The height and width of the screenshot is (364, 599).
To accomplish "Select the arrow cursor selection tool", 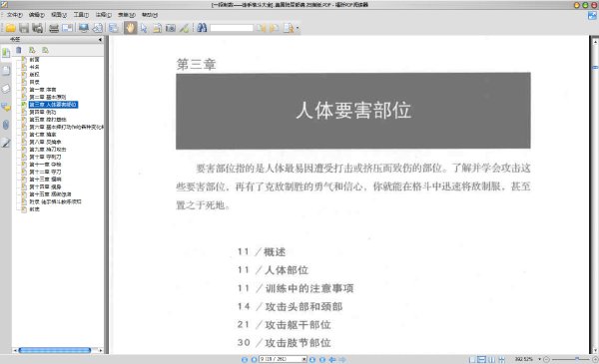I will (x=144, y=28).
